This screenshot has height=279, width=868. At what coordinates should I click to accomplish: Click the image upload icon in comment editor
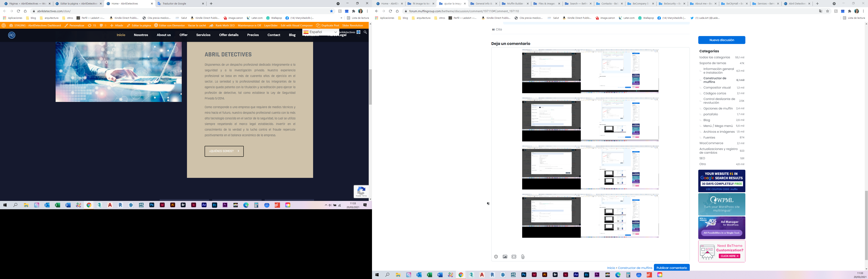[505, 257]
